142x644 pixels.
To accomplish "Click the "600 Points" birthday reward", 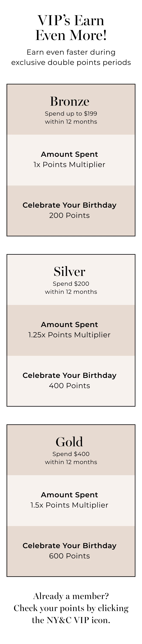I will tap(69, 556).
